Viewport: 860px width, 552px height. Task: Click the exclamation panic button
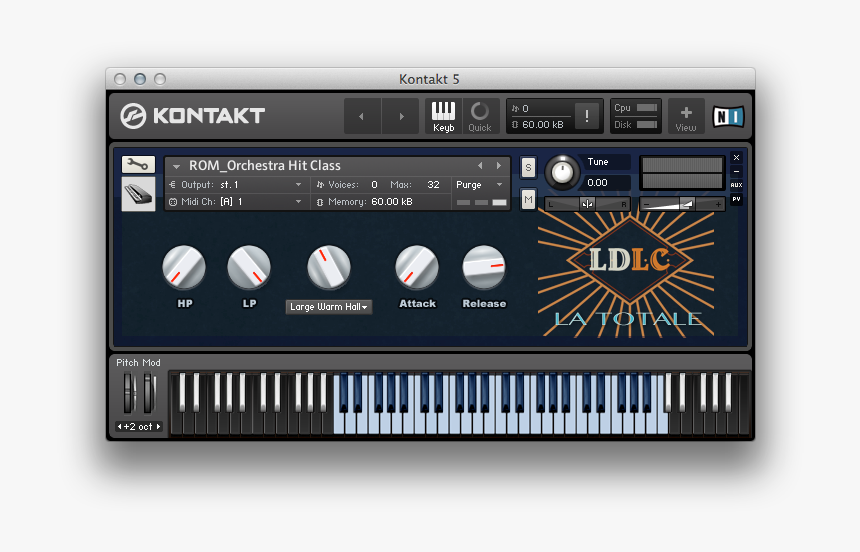tap(587, 116)
